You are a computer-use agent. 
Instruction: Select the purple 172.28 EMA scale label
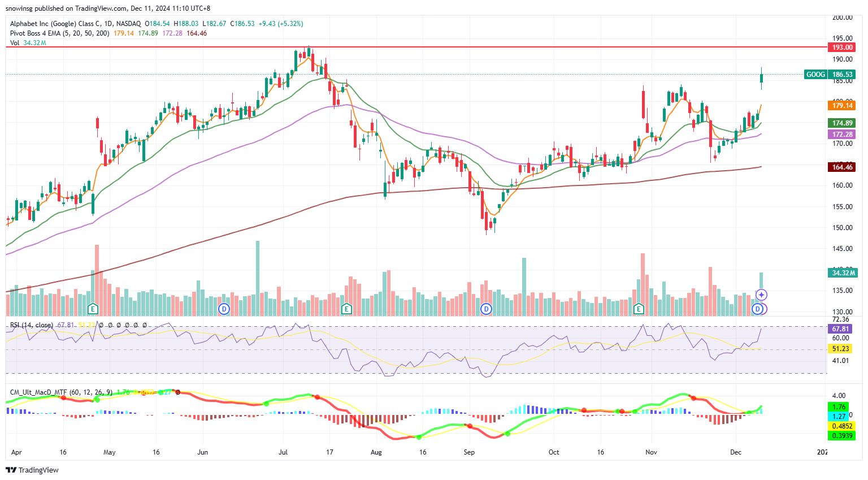(843, 135)
